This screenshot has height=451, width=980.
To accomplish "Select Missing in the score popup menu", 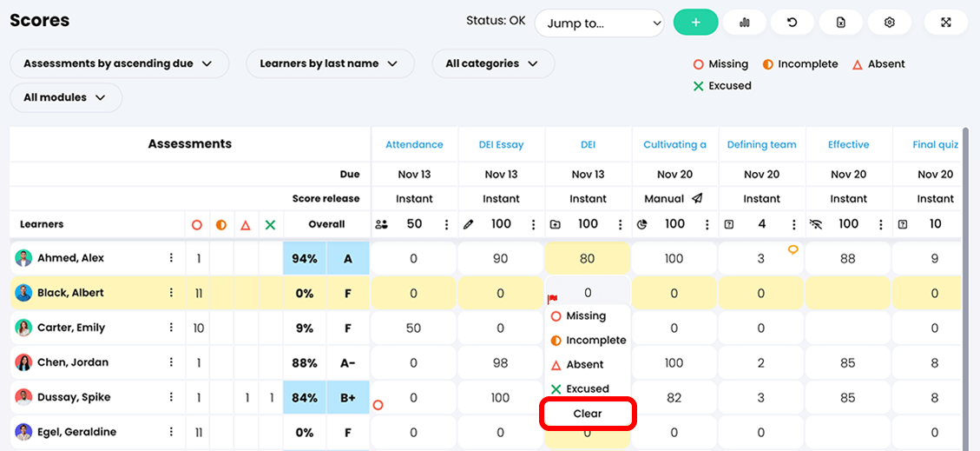I will [578, 316].
